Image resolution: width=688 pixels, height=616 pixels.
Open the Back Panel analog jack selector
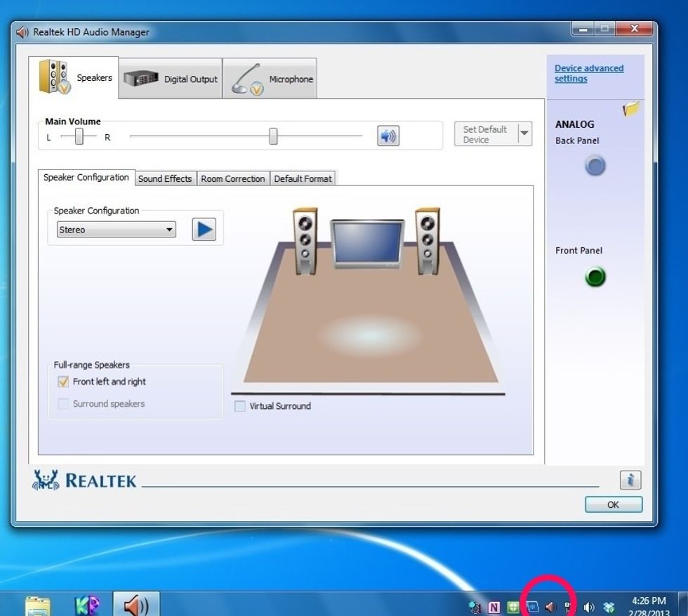click(594, 166)
